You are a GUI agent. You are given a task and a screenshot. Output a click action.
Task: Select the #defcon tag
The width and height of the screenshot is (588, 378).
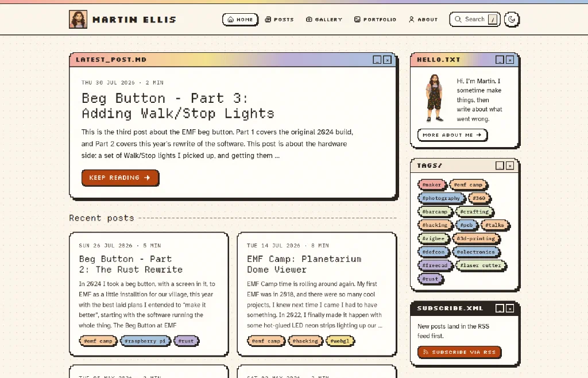tap(434, 252)
